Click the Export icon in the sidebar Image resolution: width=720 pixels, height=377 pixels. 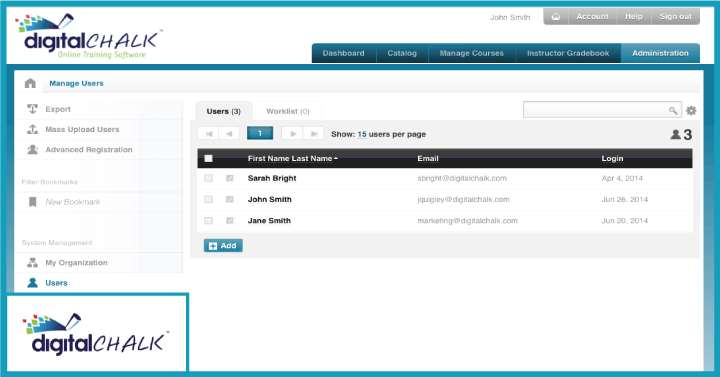pyautogui.click(x=32, y=109)
